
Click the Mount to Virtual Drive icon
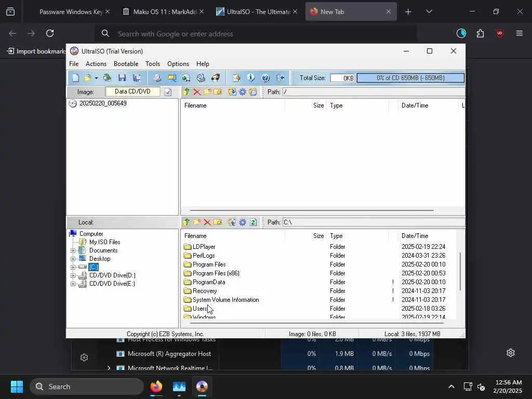point(201,78)
